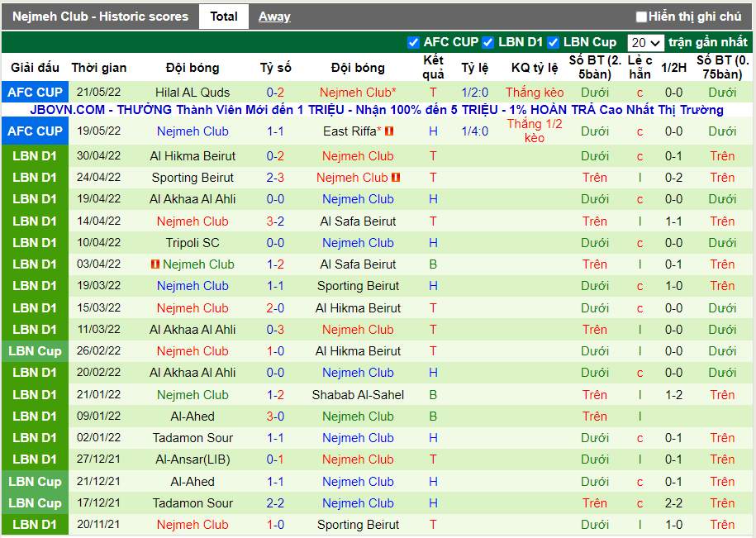Screen dimensions: 756x538
Task: Open the 2-3 score versus Sporting Beirut
Action: click(275, 178)
